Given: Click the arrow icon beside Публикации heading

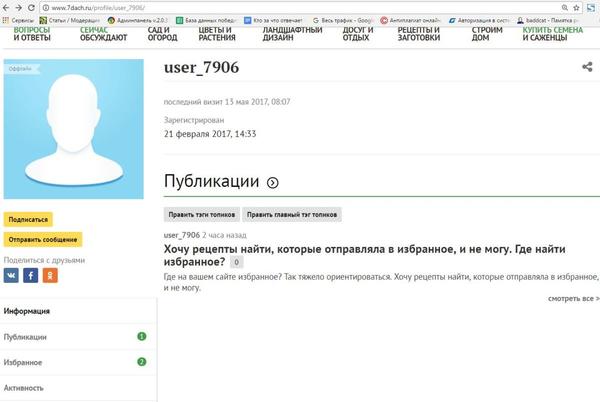Looking at the screenshot, I should [x=273, y=183].
